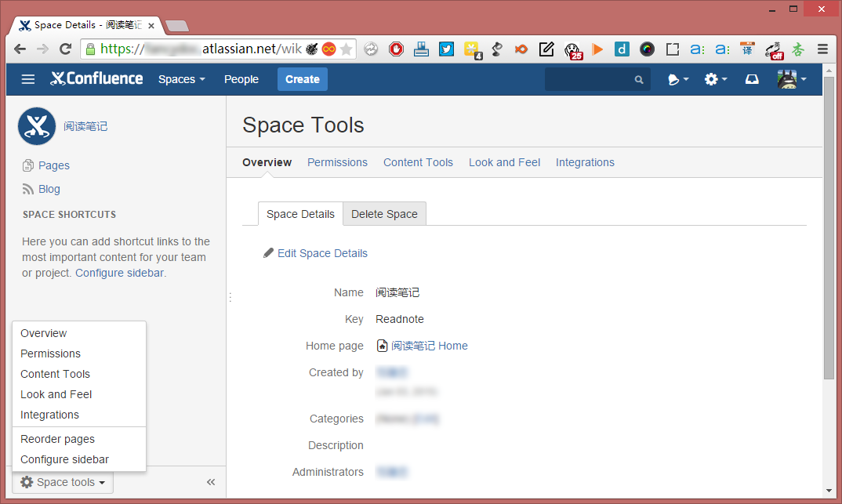The width and height of the screenshot is (842, 504).
Task: Click the Edit Space Details link
Action: (321, 253)
